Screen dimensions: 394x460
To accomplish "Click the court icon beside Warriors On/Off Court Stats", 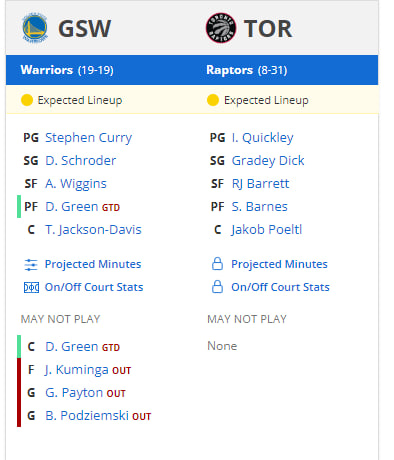I will click(31, 287).
